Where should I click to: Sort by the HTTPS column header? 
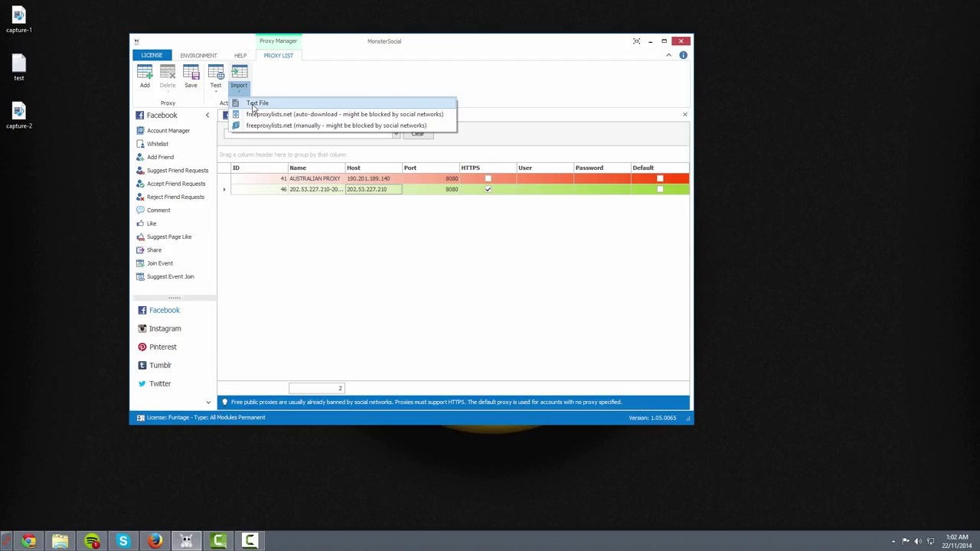pyautogui.click(x=486, y=168)
